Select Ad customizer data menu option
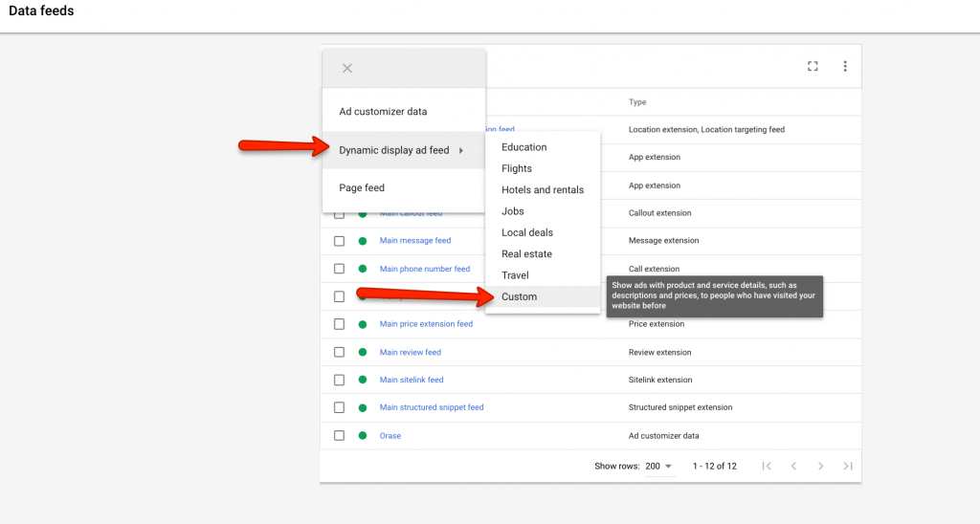 pyautogui.click(x=384, y=112)
